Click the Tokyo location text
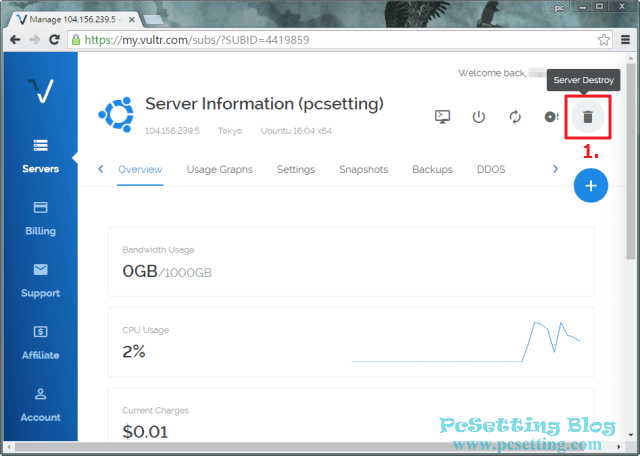The width and height of the screenshot is (640, 456). pos(230,131)
